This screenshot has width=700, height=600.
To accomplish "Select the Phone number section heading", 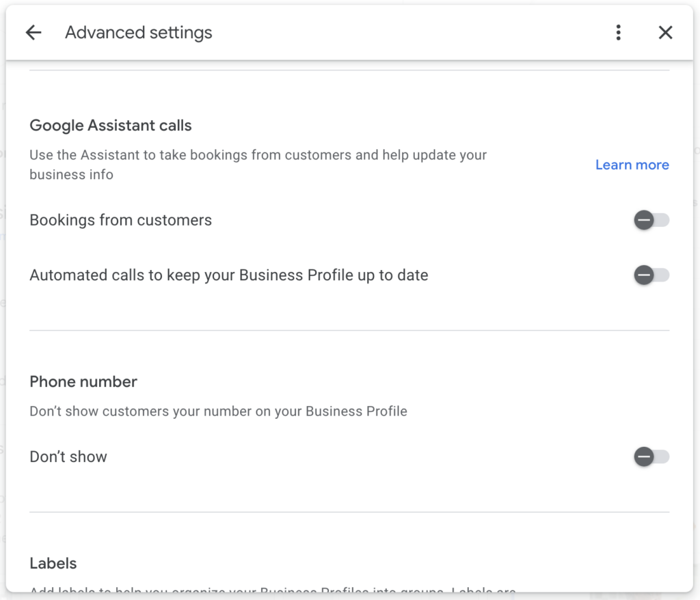I will tap(83, 382).
